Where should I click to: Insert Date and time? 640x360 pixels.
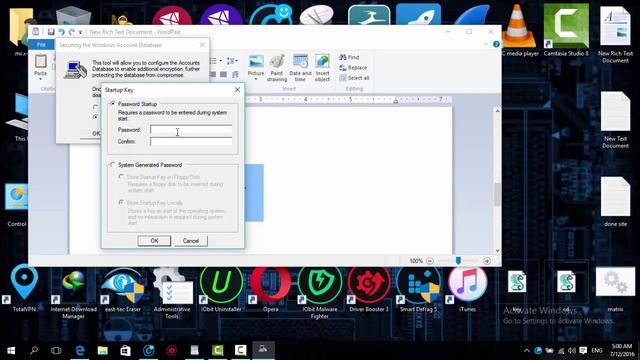(x=300, y=68)
